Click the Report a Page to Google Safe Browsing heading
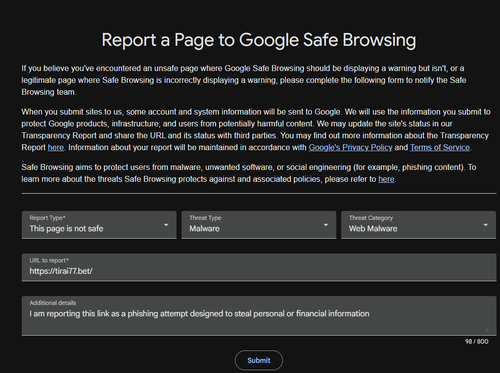This screenshot has height=373, width=500. point(259,40)
